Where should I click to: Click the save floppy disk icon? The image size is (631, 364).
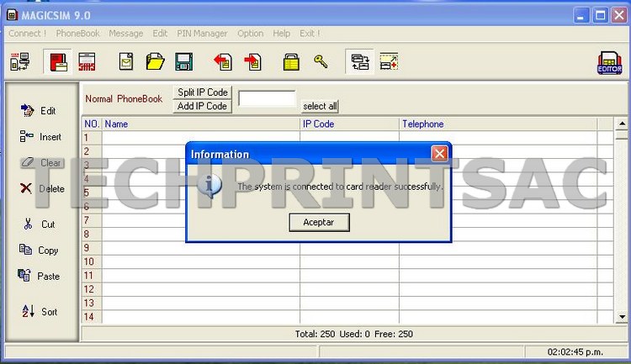point(184,62)
